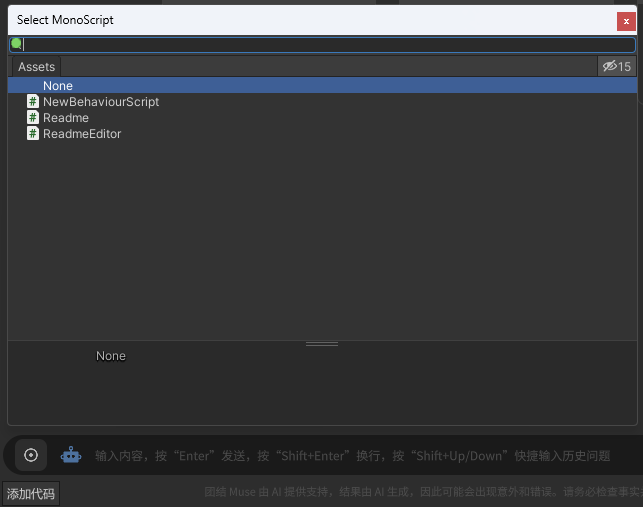
Task: Select the NewBehaviourScript entry
Action: 100,102
